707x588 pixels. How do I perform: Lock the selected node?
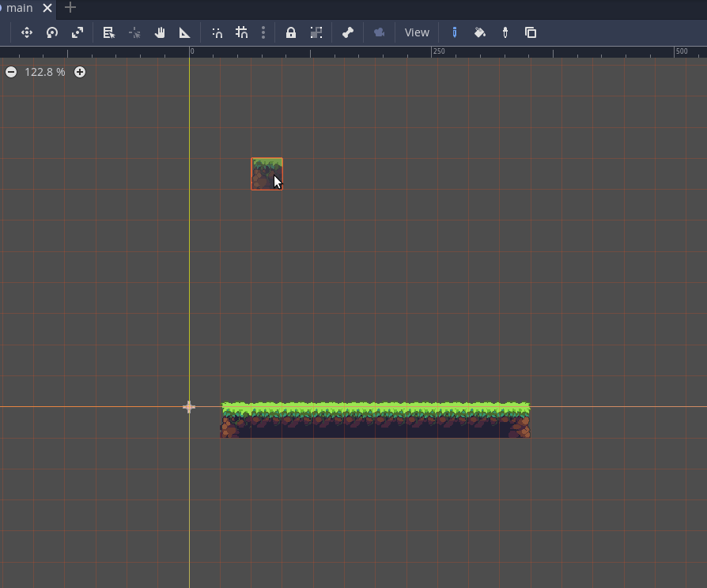click(x=291, y=32)
